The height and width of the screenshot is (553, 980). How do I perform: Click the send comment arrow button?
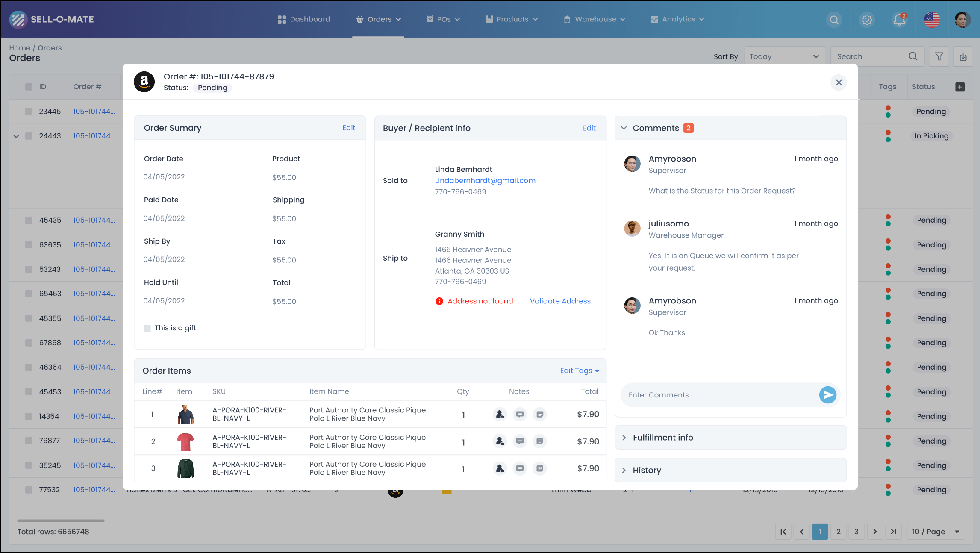tap(827, 395)
